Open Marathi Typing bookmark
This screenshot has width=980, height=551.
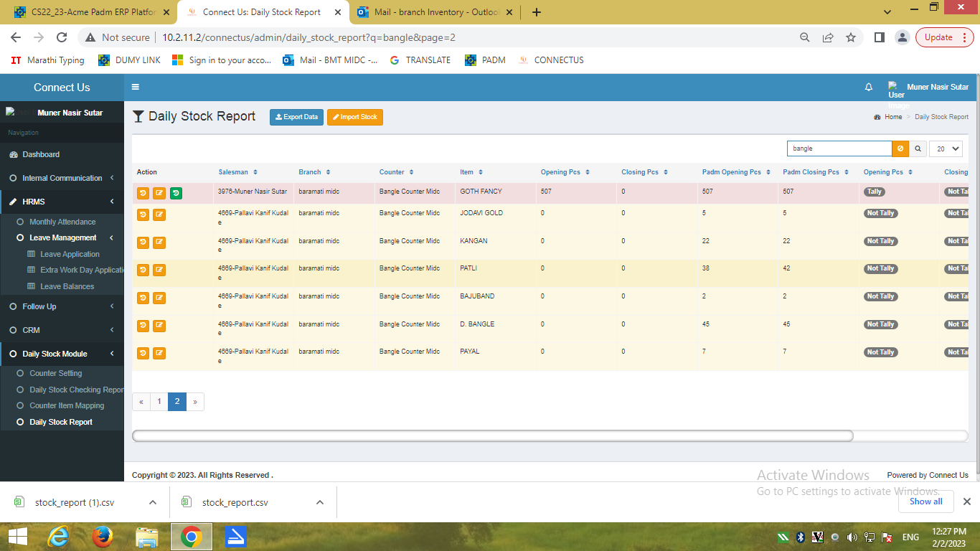48,60
